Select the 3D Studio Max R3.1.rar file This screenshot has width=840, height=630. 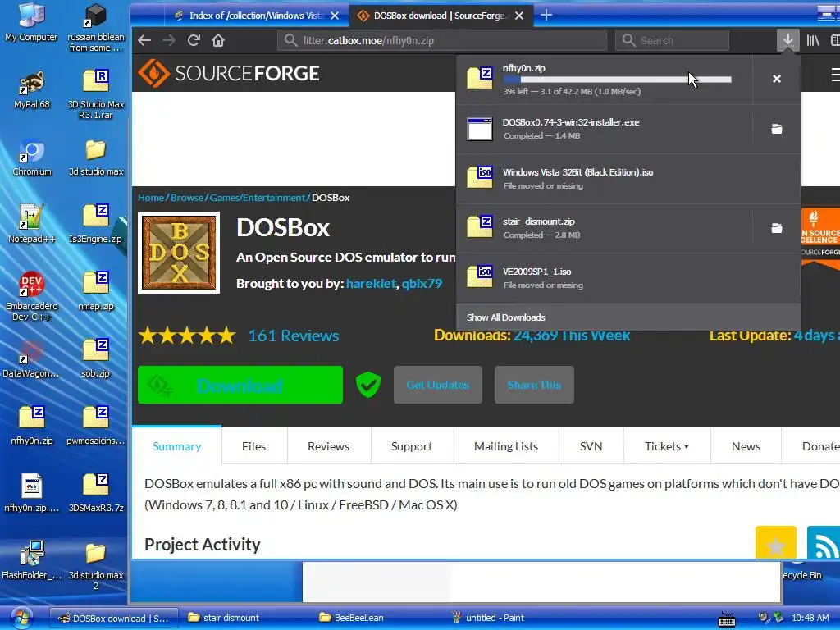(x=96, y=94)
